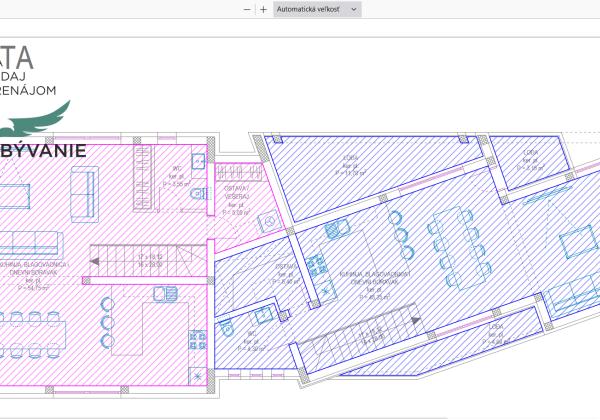Click the toilet symbol in pink WC
The height and width of the screenshot is (420, 600).
point(198,194)
